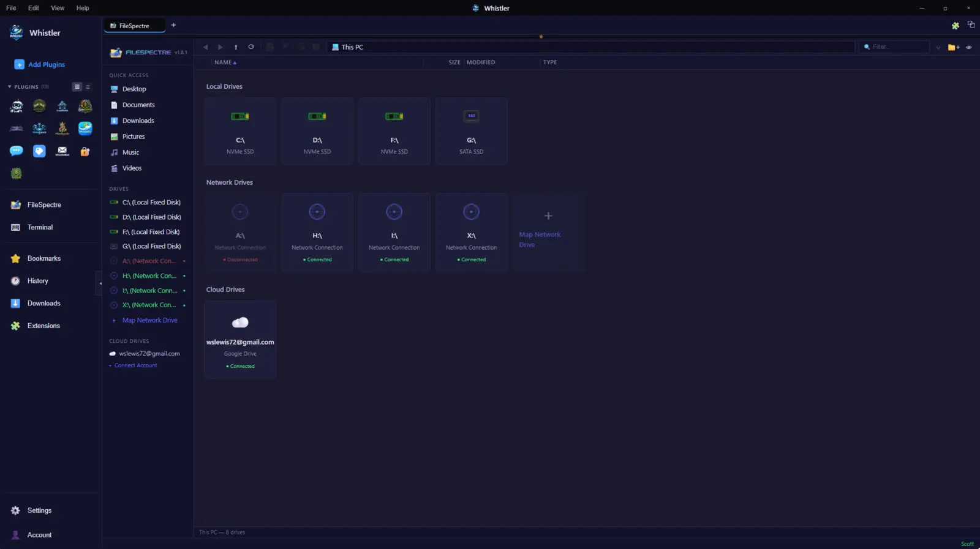Select the disconnected A:\ network drive tile
Viewport: 980px width, 549px height.
tap(240, 233)
